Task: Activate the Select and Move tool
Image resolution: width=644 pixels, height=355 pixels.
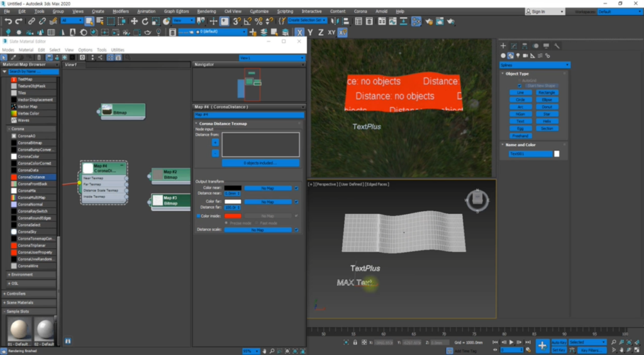Action: pyautogui.click(x=135, y=21)
